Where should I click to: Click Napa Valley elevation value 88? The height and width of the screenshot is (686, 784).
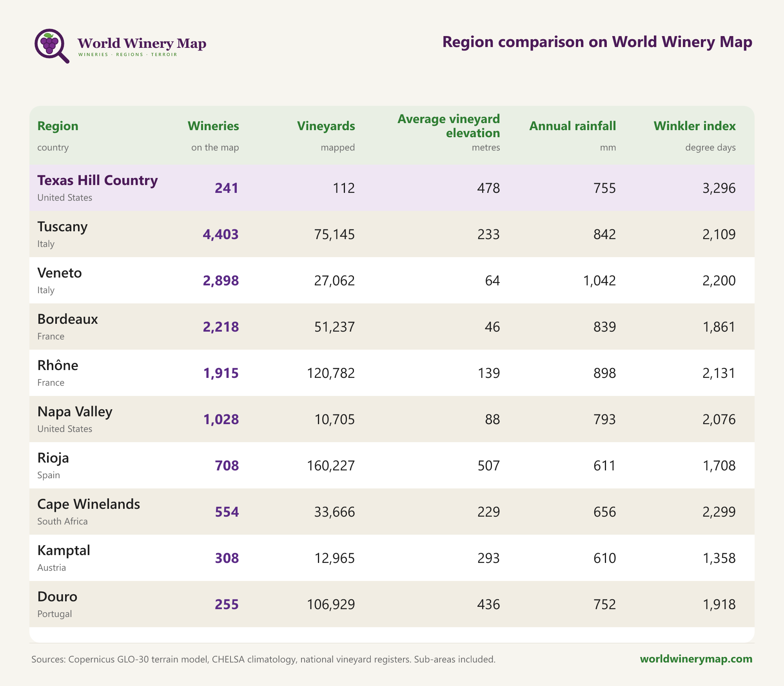coord(492,419)
